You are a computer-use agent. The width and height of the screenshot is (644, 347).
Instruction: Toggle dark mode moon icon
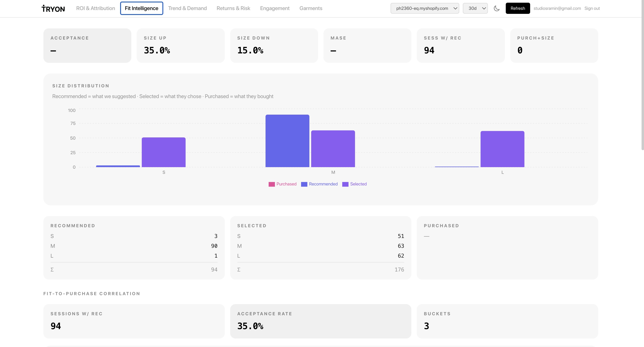pyautogui.click(x=497, y=8)
